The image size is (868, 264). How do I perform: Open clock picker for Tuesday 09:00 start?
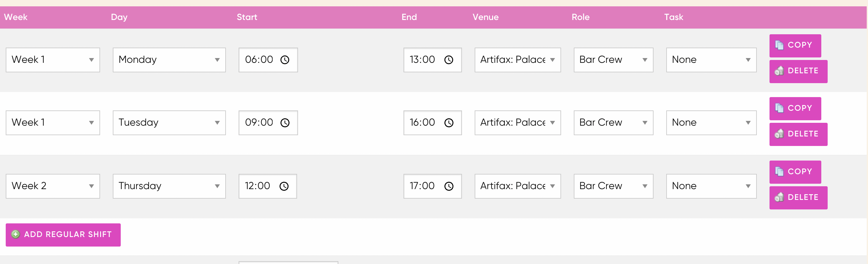click(285, 123)
